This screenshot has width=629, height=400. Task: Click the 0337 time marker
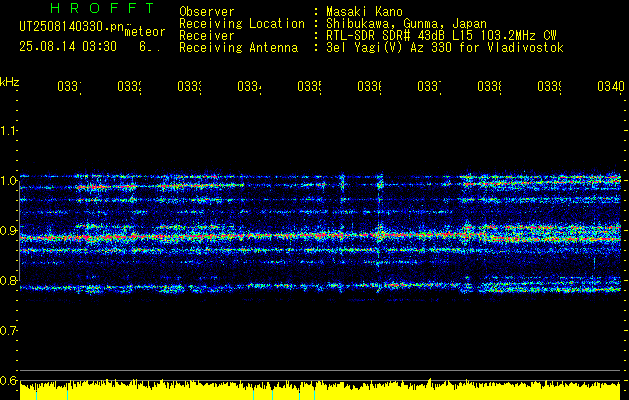coord(429,86)
